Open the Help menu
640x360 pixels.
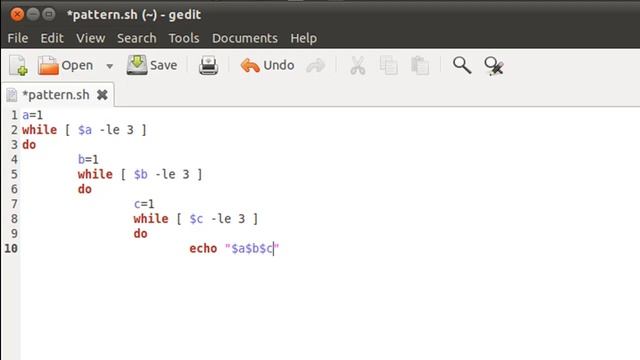[x=304, y=38]
